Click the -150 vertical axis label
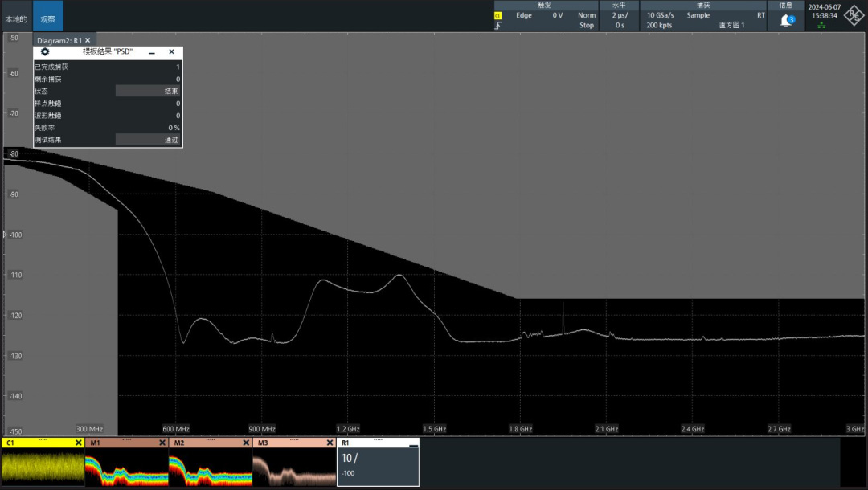 pyautogui.click(x=15, y=431)
